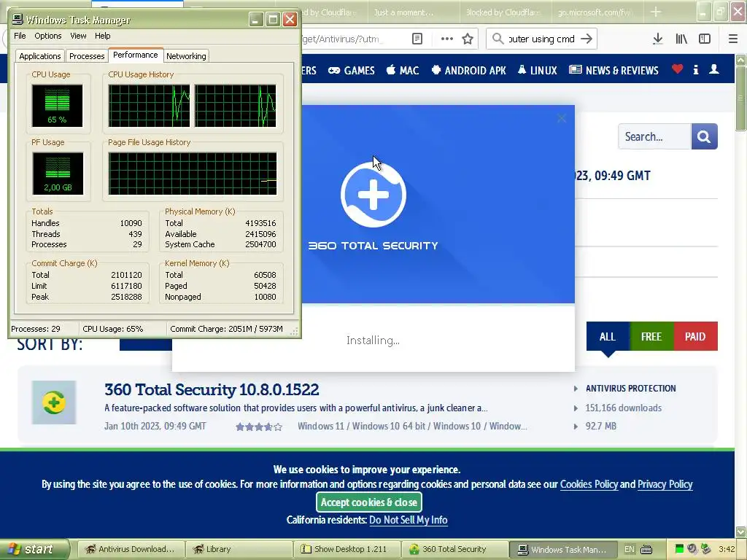Bookmark this page with the star icon
This screenshot has height=560, width=747.
tap(468, 39)
